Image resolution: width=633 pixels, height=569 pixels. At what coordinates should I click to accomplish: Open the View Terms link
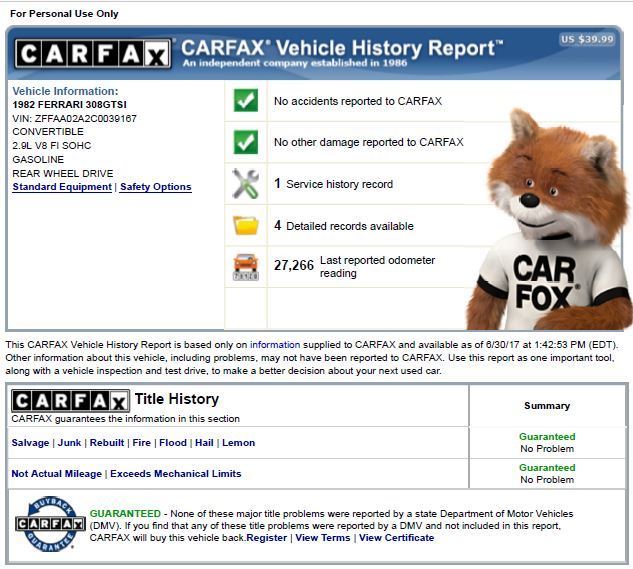click(323, 538)
